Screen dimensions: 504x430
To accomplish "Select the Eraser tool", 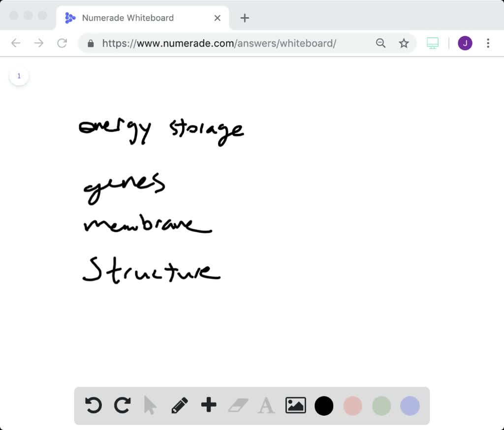I will (x=237, y=406).
